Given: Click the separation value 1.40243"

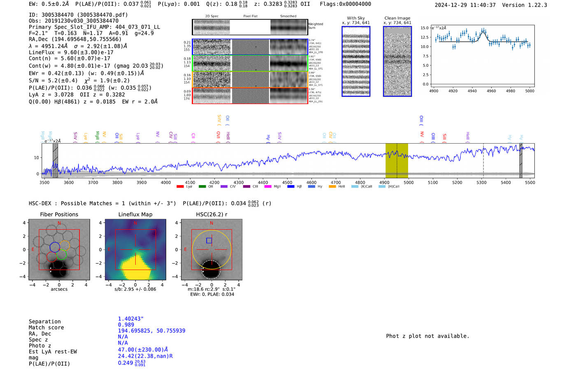Looking at the screenshot, I should 131,319.
